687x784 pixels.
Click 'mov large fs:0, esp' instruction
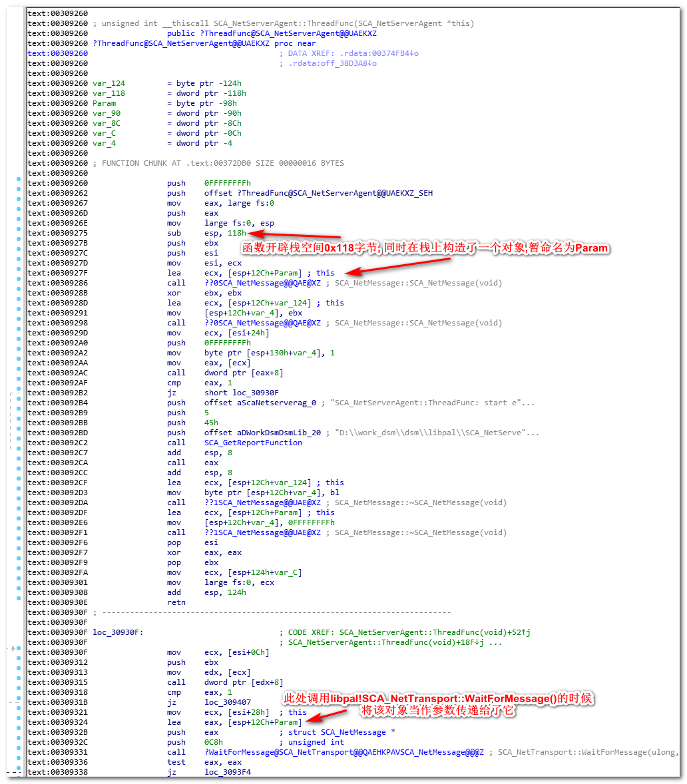220,224
